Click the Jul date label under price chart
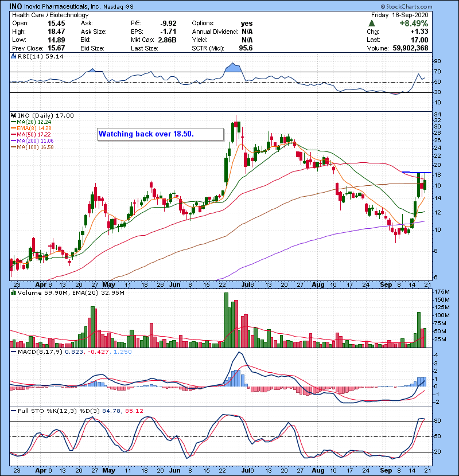The width and height of the screenshot is (459, 476). pyautogui.click(x=246, y=285)
